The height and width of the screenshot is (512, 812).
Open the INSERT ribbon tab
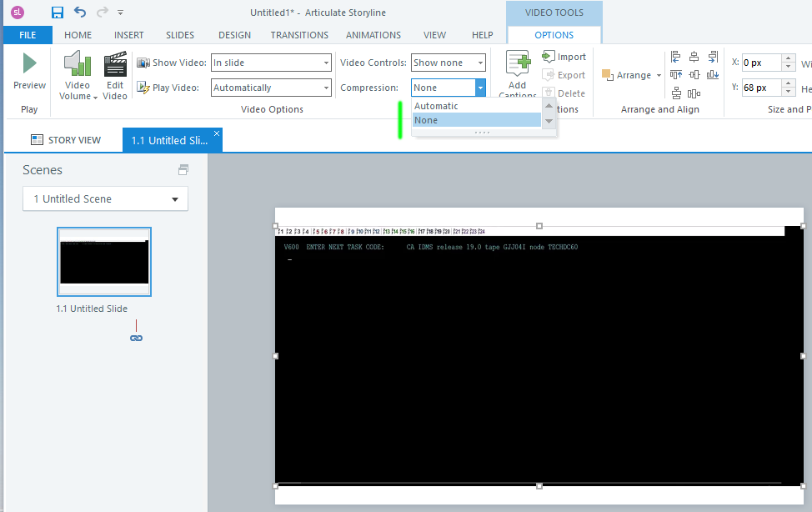pos(128,35)
